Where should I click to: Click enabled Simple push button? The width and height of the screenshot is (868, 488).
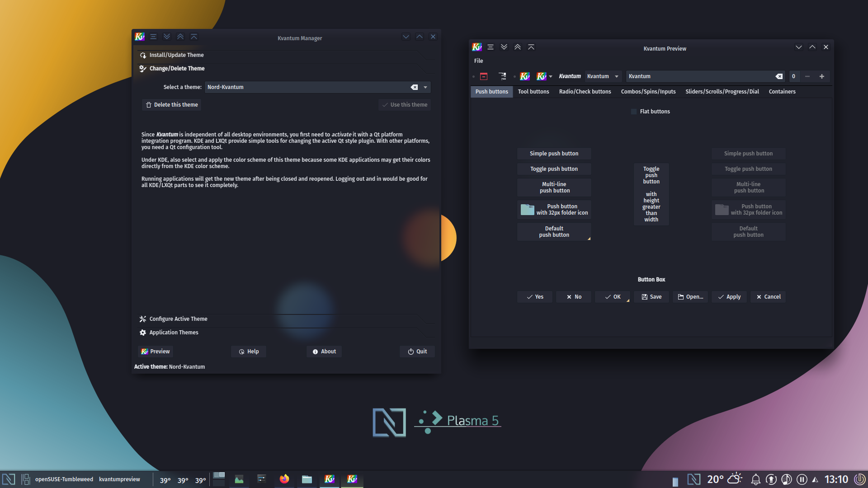tap(554, 154)
